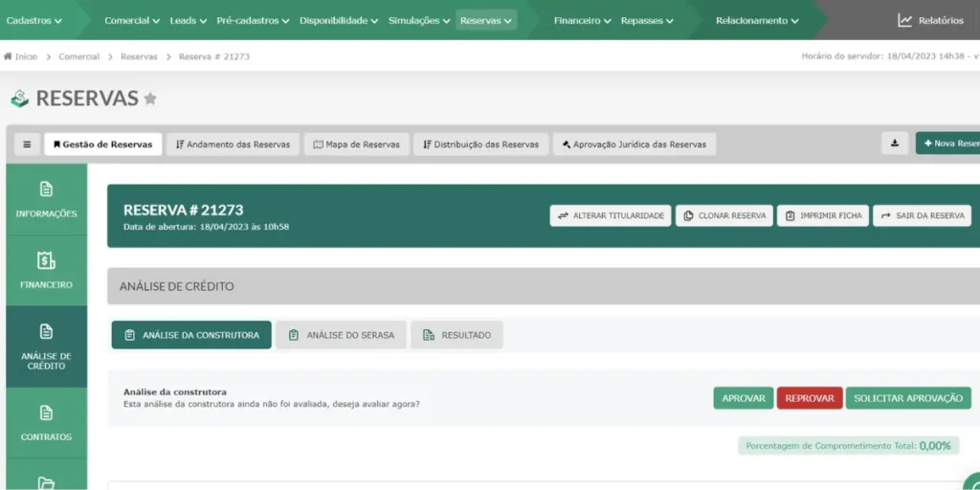Click the server time text
This screenshot has height=490, width=980.
tap(890, 56)
